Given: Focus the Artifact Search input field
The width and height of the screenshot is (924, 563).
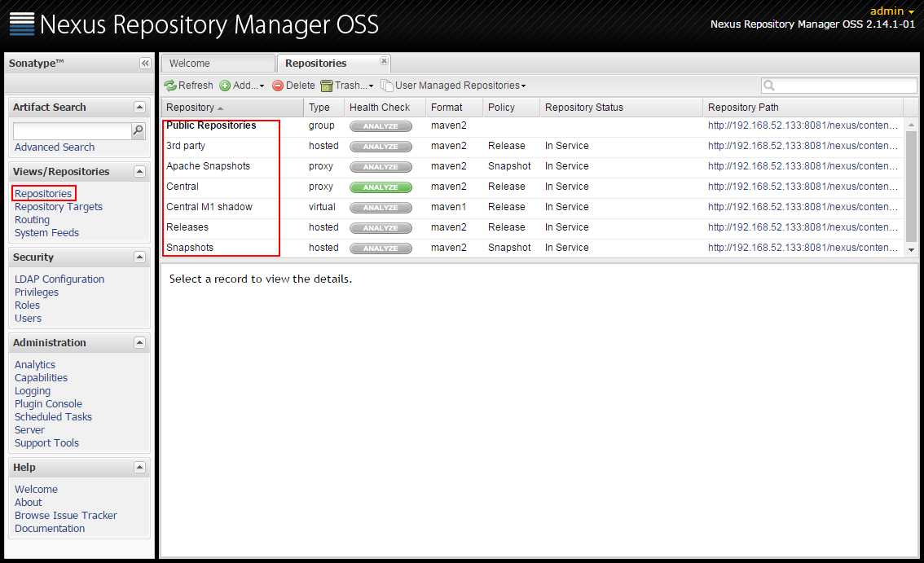Looking at the screenshot, I should point(72,131).
